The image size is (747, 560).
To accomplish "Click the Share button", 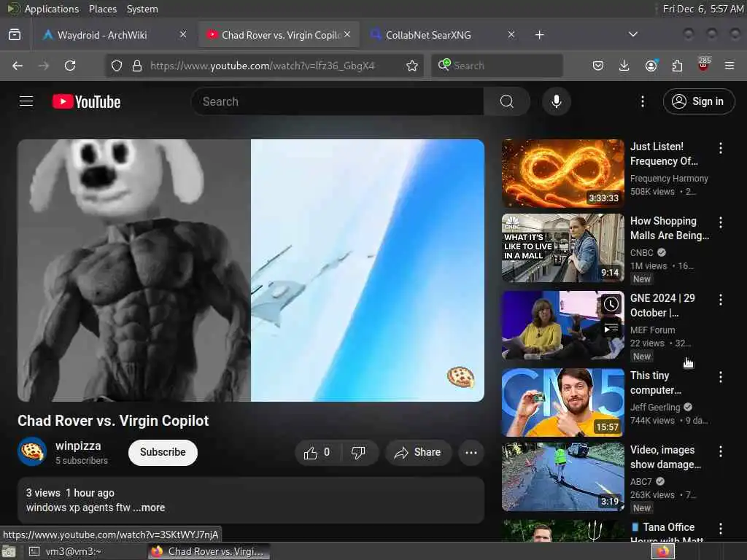I will (x=417, y=452).
